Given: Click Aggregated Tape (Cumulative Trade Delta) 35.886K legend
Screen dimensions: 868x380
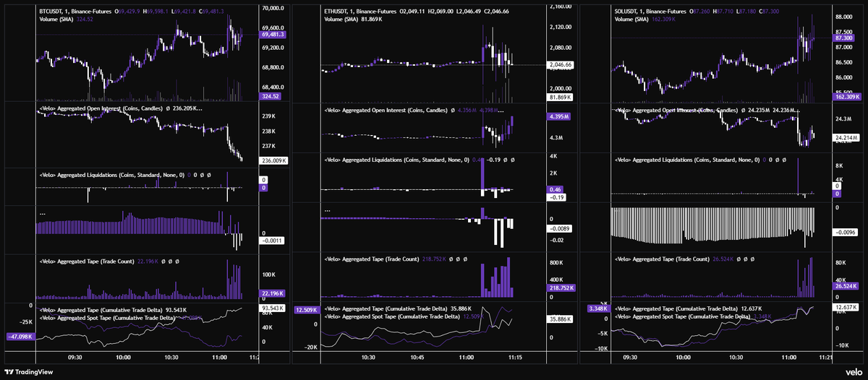Looking at the screenshot, I should pyautogui.click(x=399, y=309).
